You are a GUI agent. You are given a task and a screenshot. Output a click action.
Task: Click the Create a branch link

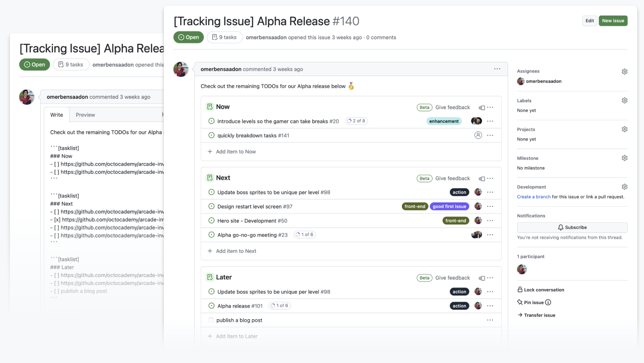coord(533,197)
